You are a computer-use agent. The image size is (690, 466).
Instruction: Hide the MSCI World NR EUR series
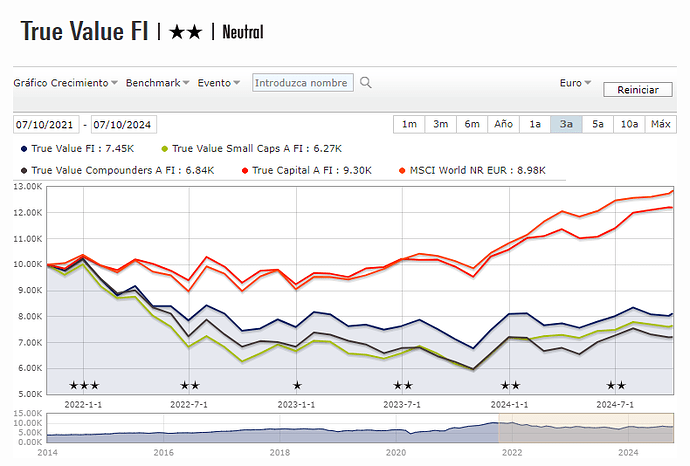coord(474,170)
